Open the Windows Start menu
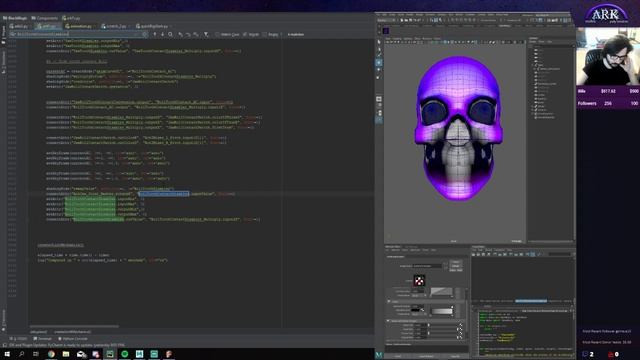 tap(7, 354)
